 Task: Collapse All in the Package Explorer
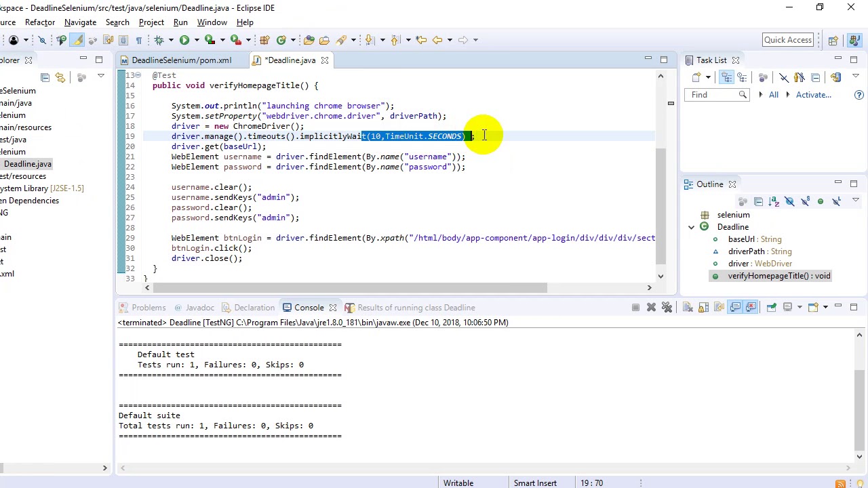click(x=45, y=78)
